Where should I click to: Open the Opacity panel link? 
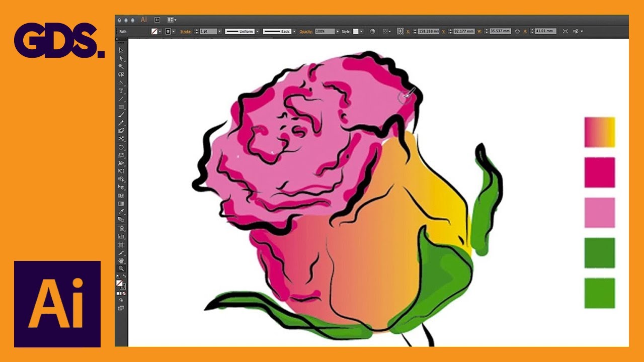[x=306, y=31]
